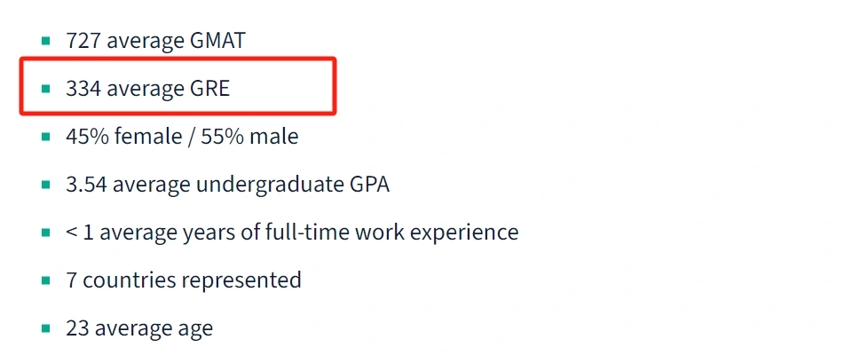Click the red highlight box border
This screenshot has width=868, height=363.
click(x=335, y=86)
